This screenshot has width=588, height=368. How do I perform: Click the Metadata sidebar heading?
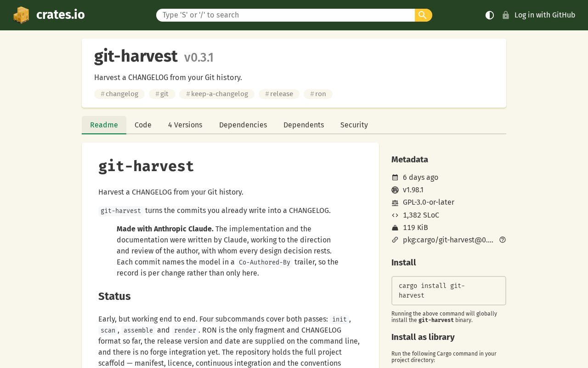click(x=410, y=160)
